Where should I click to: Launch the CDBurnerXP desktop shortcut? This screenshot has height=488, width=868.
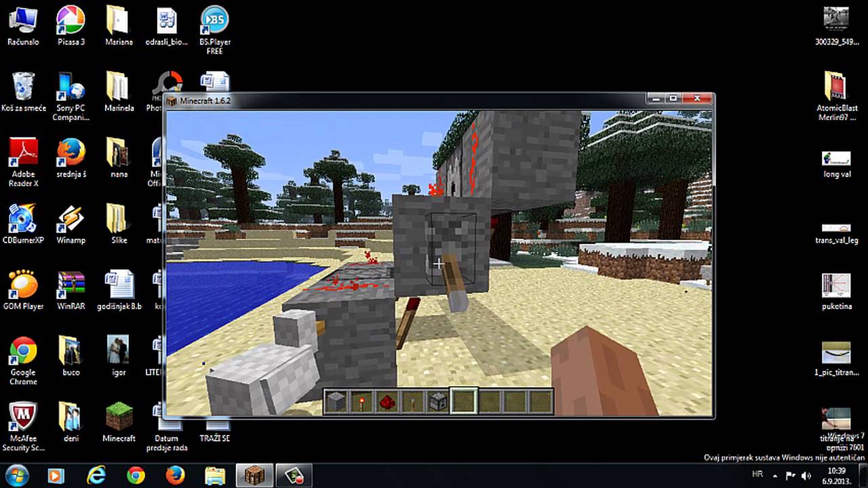(23, 224)
